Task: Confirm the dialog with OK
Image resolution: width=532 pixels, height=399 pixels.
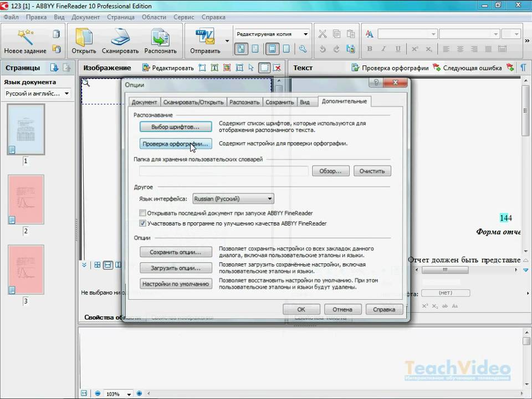Action: (x=301, y=309)
